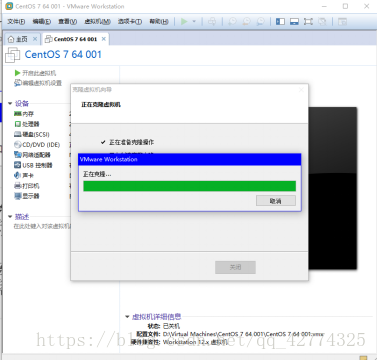Screen dimensions: 377x360
Task: Click the revert to snapshot toolbar icon
Action: pos(246,22)
